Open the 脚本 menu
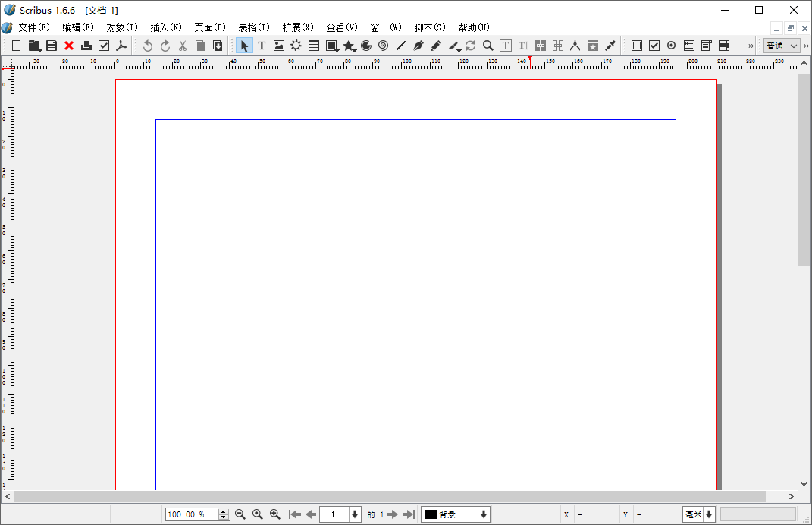Viewport: 812px width, 525px height. tap(428, 27)
